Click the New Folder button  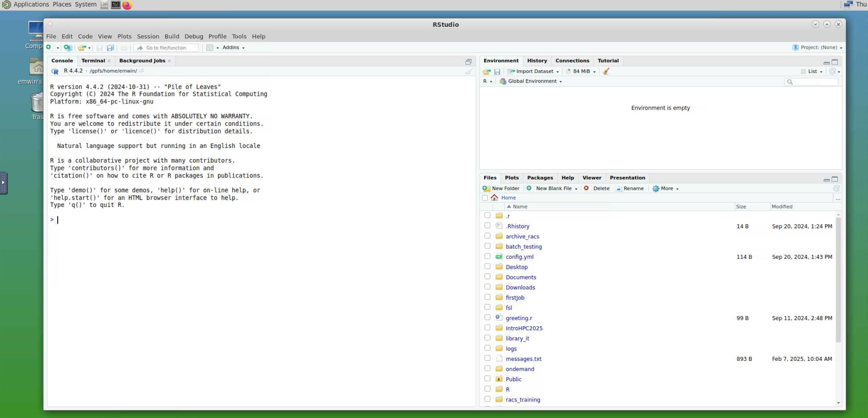pyautogui.click(x=501, y=188)
